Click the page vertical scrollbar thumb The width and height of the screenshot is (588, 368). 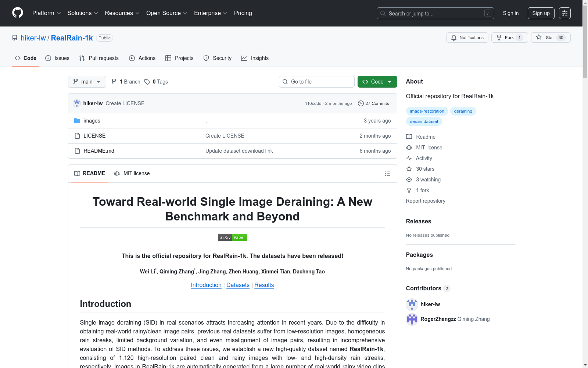click(585, 42)
